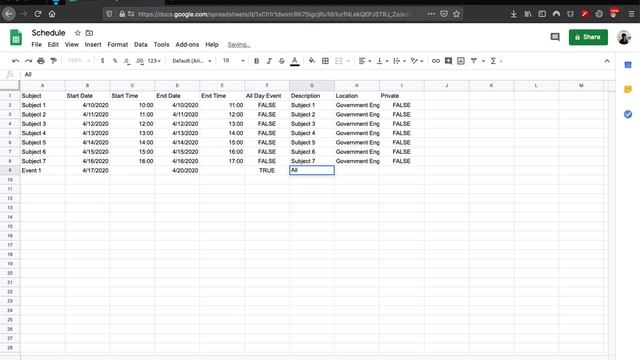Screen dimensions: 640x360
Task: Open the View menu
Action: 71,44
